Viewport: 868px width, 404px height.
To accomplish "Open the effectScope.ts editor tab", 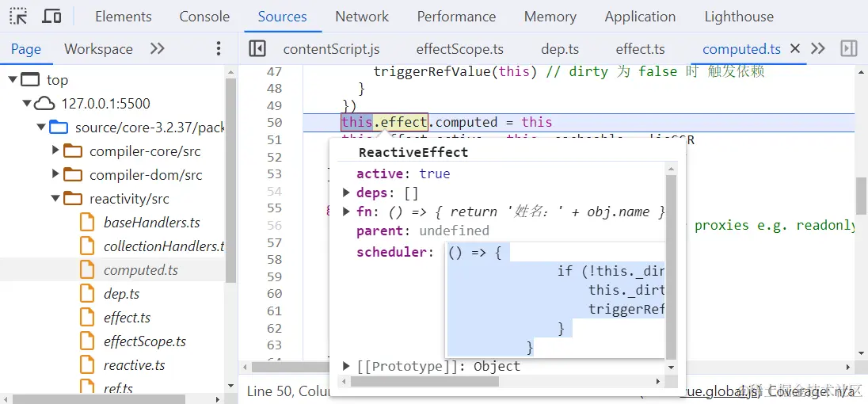I will (x=460, y=49).
